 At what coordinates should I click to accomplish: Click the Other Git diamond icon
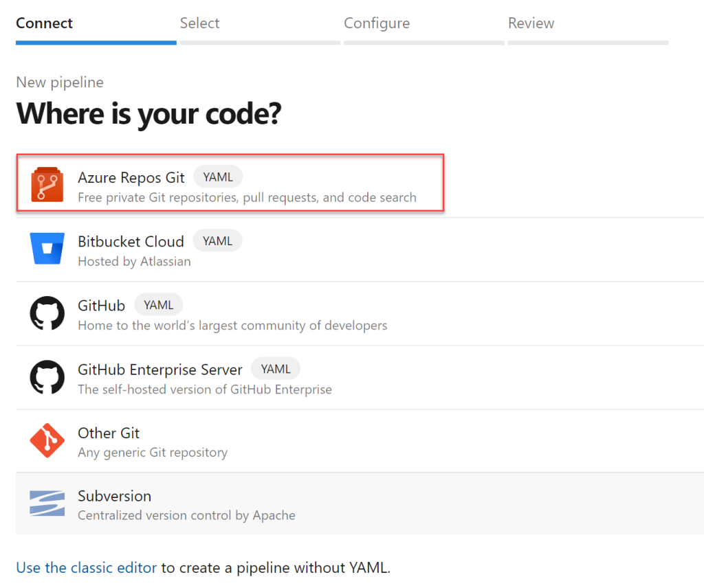coord(47,441)
